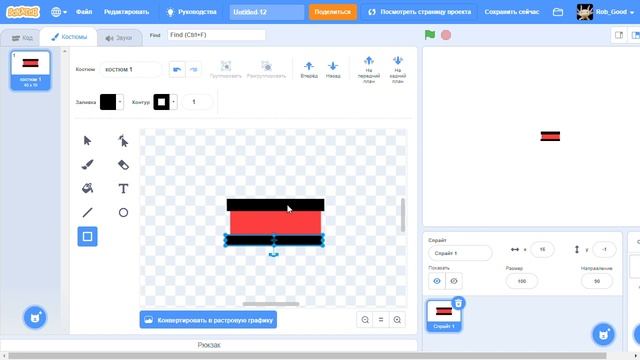Delete Sprite 1 with trash icon
The width and height of the screenshot is (640, 360).
tap(458, 303)
